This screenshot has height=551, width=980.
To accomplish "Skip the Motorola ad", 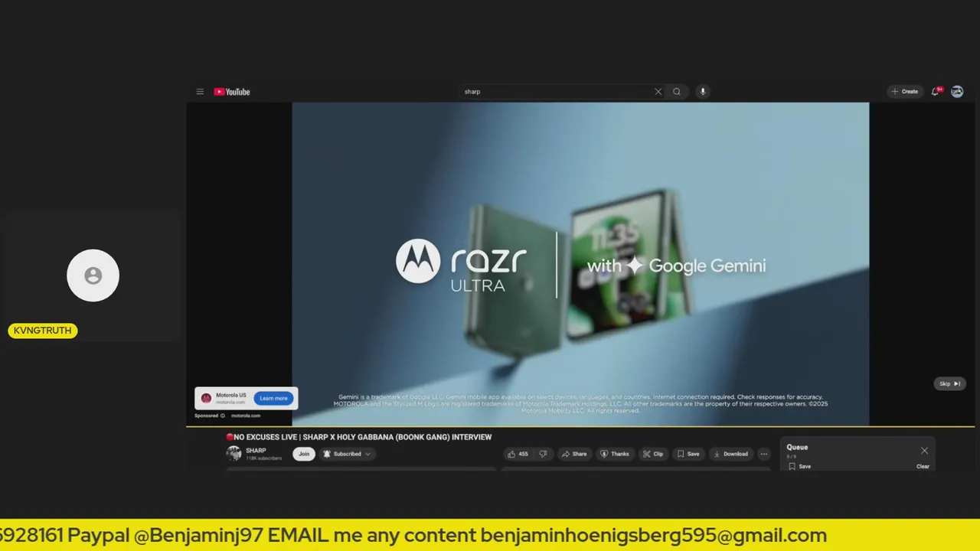I will pyautogui.click(x=949, y=383).
